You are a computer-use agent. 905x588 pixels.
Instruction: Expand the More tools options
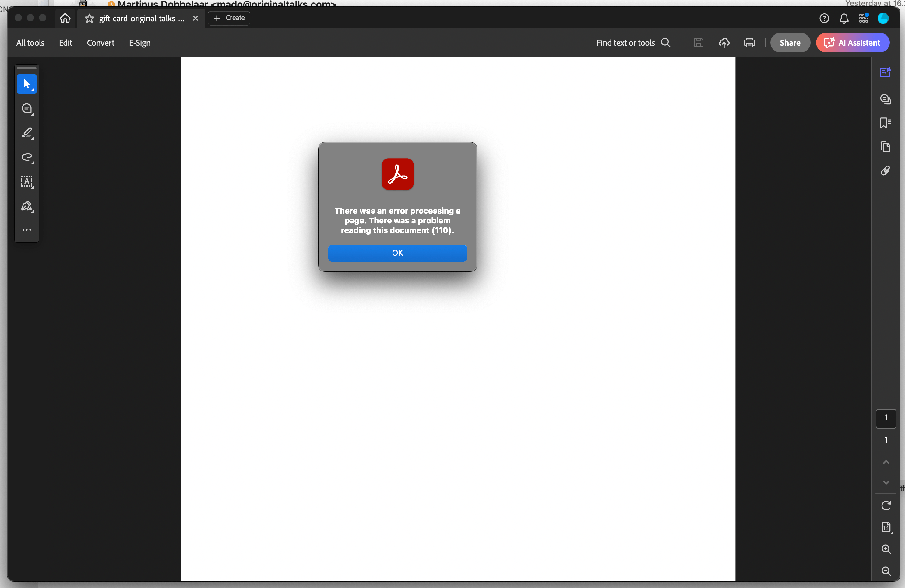click(26, 230)
